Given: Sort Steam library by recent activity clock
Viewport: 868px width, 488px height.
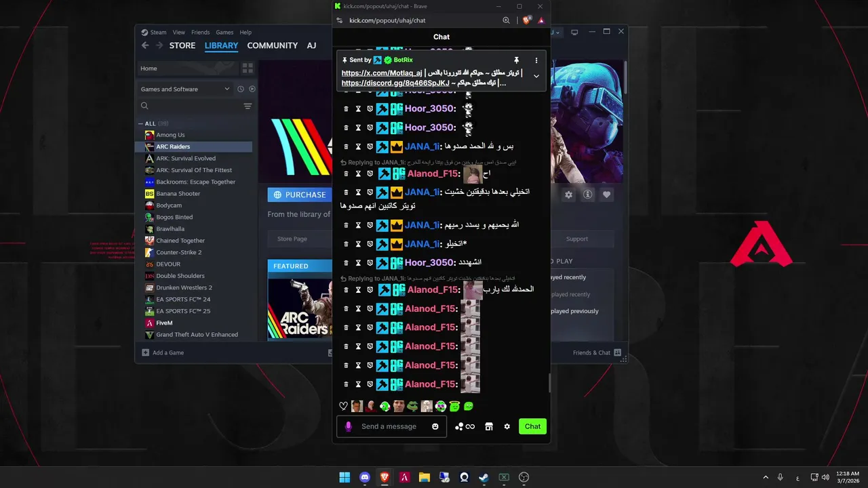Looking at the screenshot, I should pos(240,89).
